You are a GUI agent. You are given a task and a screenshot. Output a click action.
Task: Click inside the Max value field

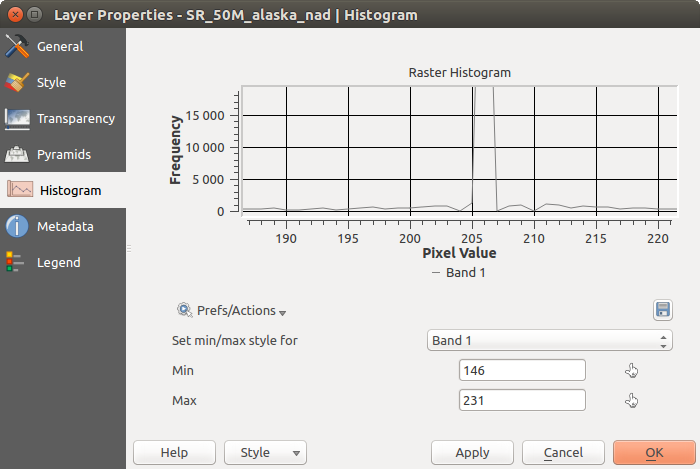pyautogui.click(x=521, y=401)
